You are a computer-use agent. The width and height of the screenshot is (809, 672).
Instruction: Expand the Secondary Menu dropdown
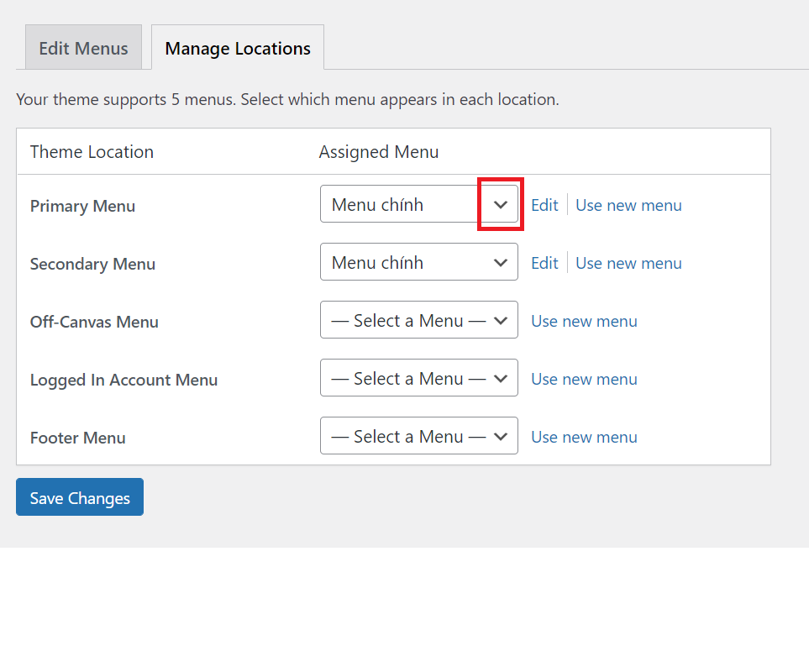tap(418, 262)
